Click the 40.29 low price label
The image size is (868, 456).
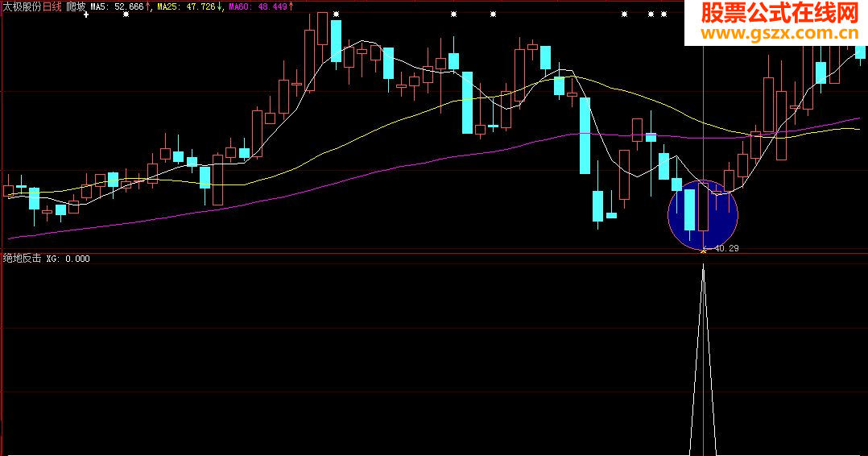[x=726, y=248]
